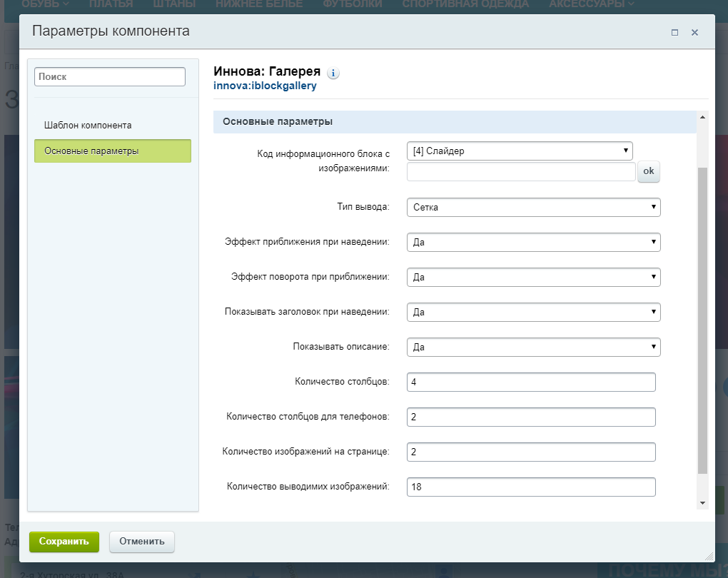728x578 pixels.
Task: Click the Поиск search field
Action: [x=110, y=76]
